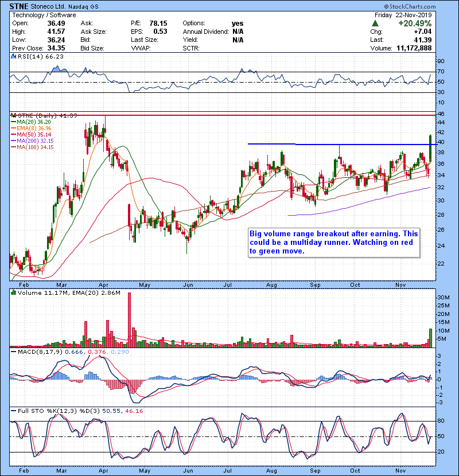Click the volume bars icon beside Volume 11.17M
This screenshot has width=459, height=476.
[x=13, y=292]
